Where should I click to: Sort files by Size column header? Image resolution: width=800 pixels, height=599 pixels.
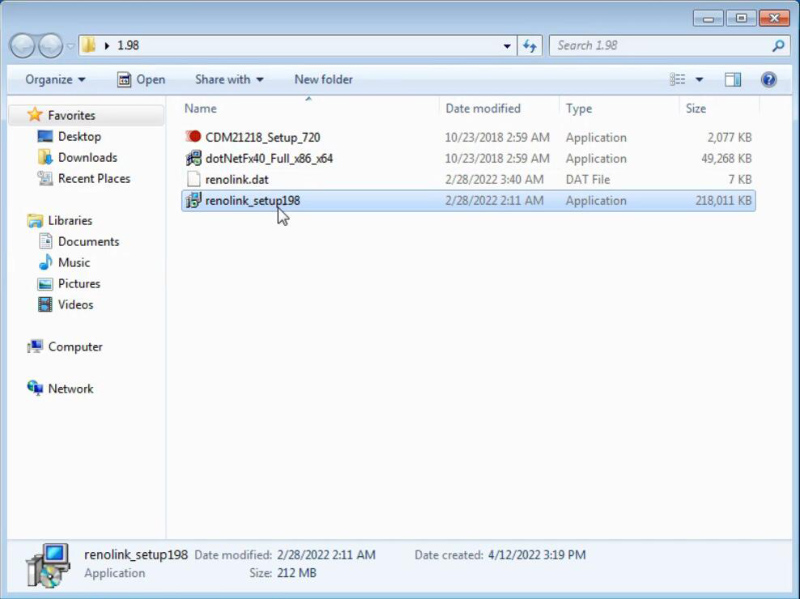point(696,108)
